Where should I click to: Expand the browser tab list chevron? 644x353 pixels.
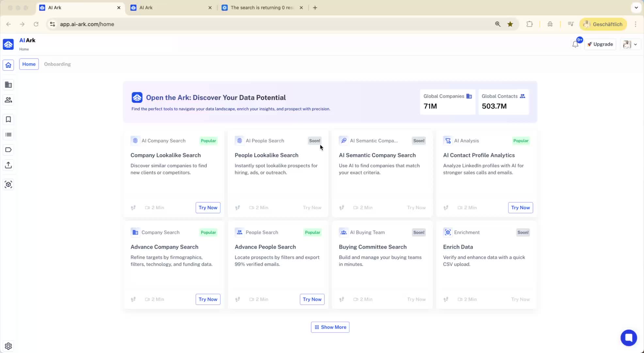(x=636, y=8)
